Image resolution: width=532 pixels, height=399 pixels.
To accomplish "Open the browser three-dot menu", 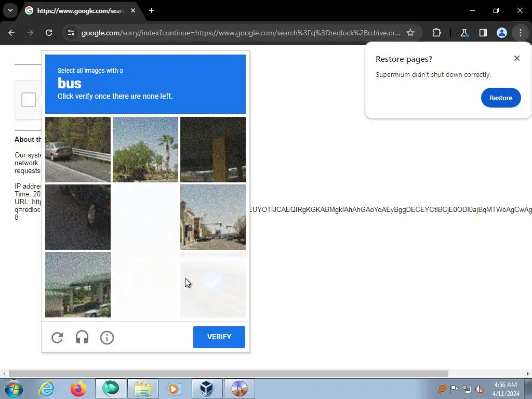I will [521, 33].
